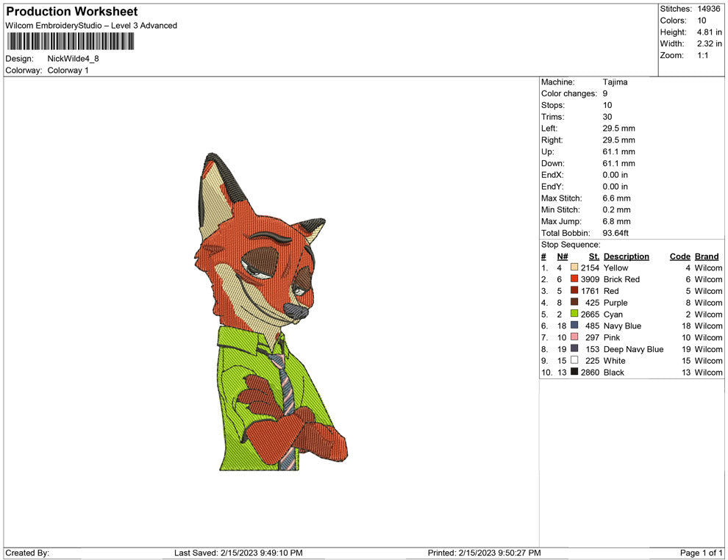Click the Brand column header
Image resolution: width=728 pixels, height=560 pixels.
(x=706, y=256)
